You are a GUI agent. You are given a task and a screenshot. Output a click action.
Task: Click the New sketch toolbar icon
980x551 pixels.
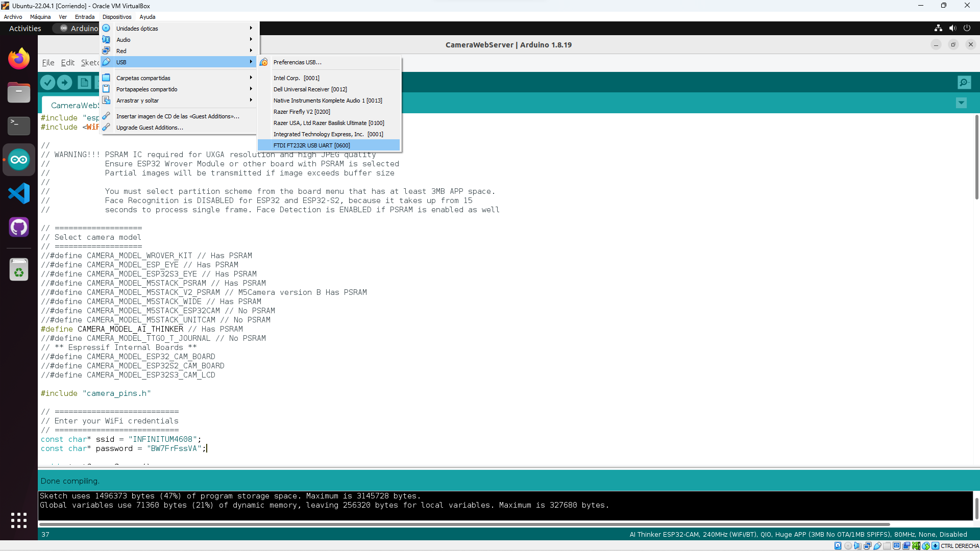coord(84,82)
